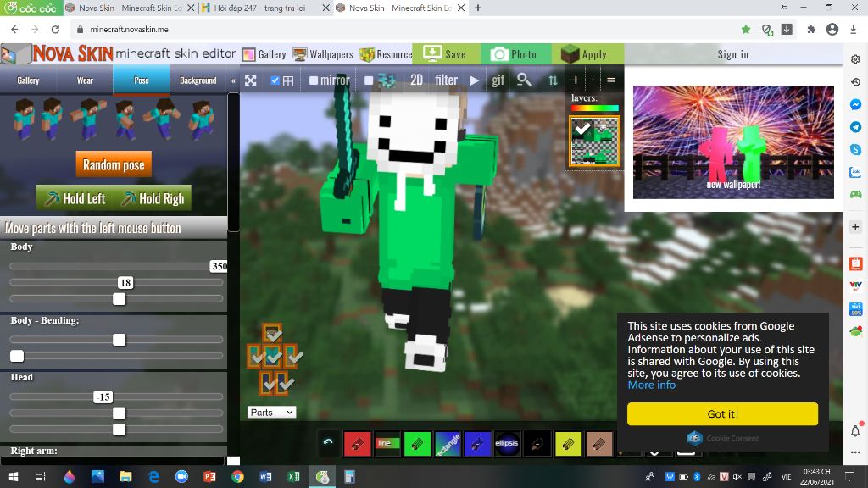Viewport: 868px width, 488px height.
Task: Toggle head part visibility checkmark
Action: tap(272, 333)
